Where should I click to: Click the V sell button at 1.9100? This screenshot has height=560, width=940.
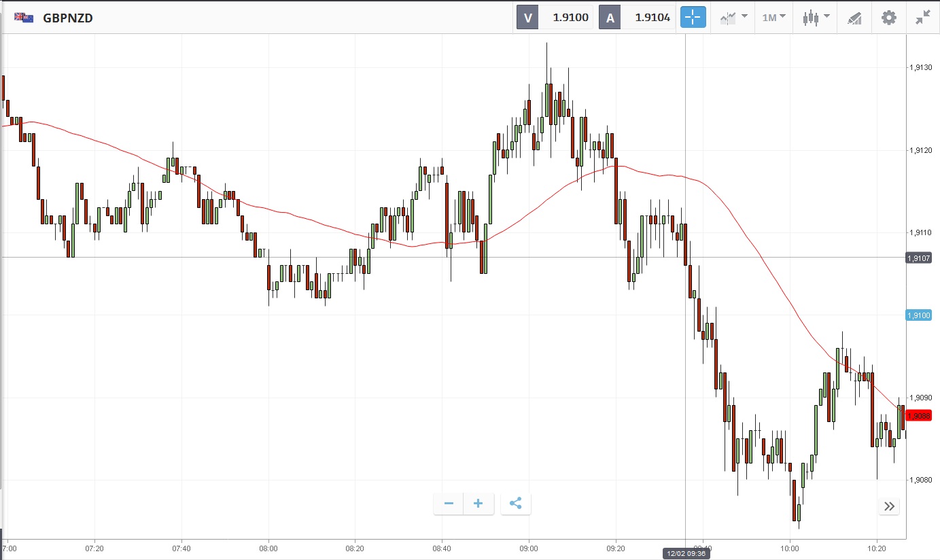[x=555, y=18]
